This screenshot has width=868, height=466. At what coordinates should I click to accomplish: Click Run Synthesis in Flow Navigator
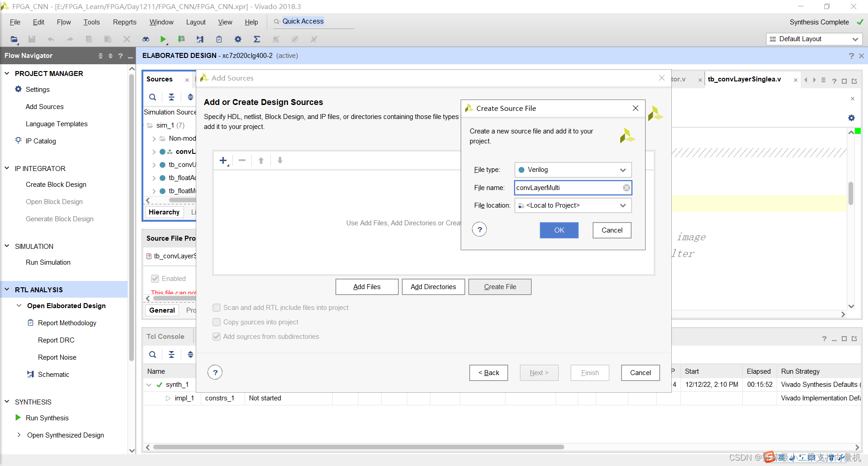pos(47,418)
